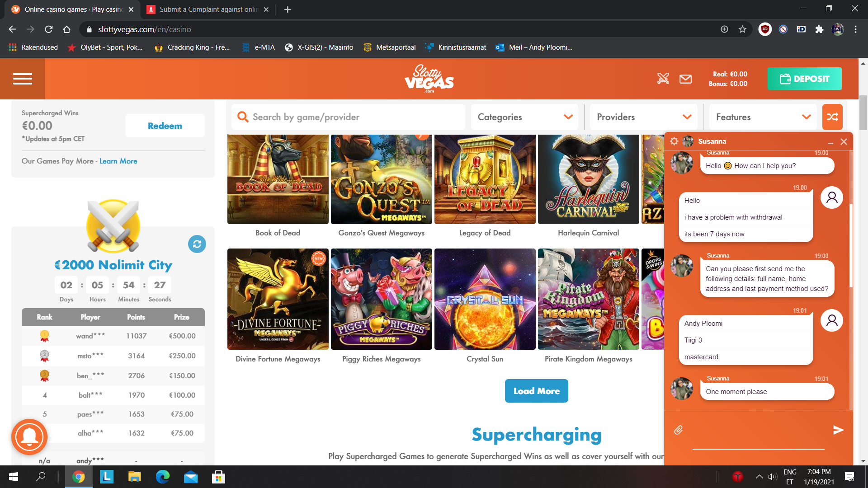Open the Meil Andy Ploomi bookmark
The image size is (868, 488).
[x=534, y=47]
